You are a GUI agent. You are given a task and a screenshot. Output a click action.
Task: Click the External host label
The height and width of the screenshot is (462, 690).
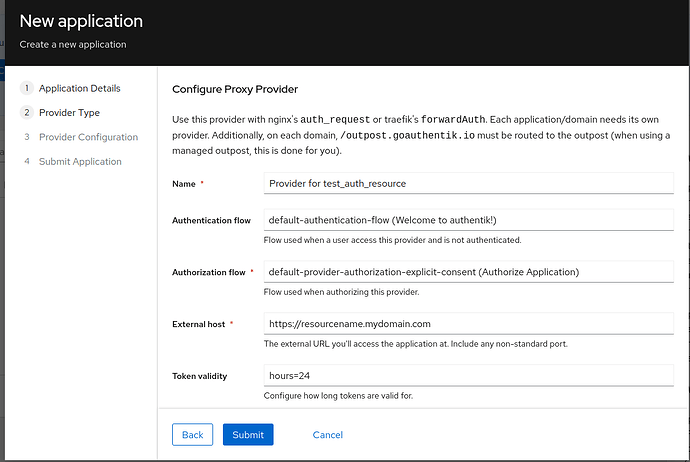click(x=198, y=324)
